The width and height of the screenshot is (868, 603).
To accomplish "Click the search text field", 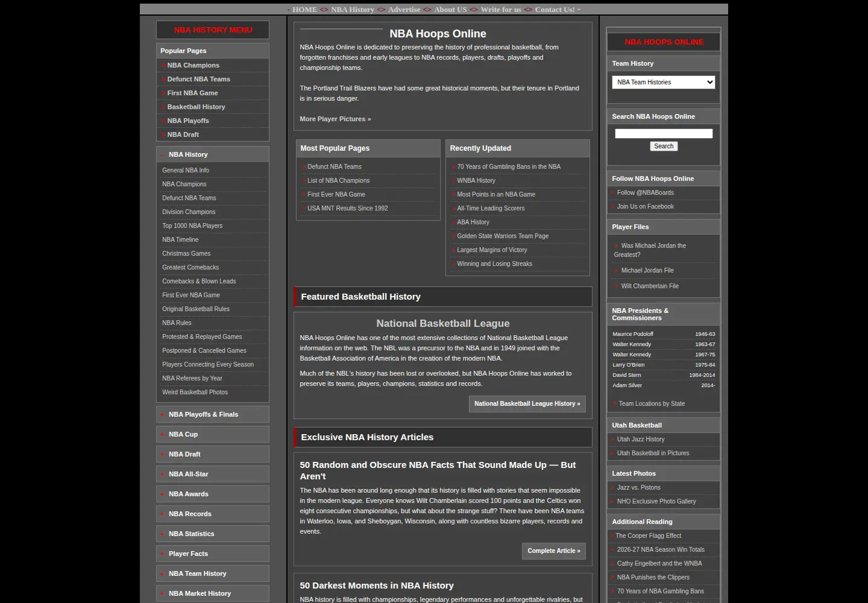I will click(x=664, y=133).
